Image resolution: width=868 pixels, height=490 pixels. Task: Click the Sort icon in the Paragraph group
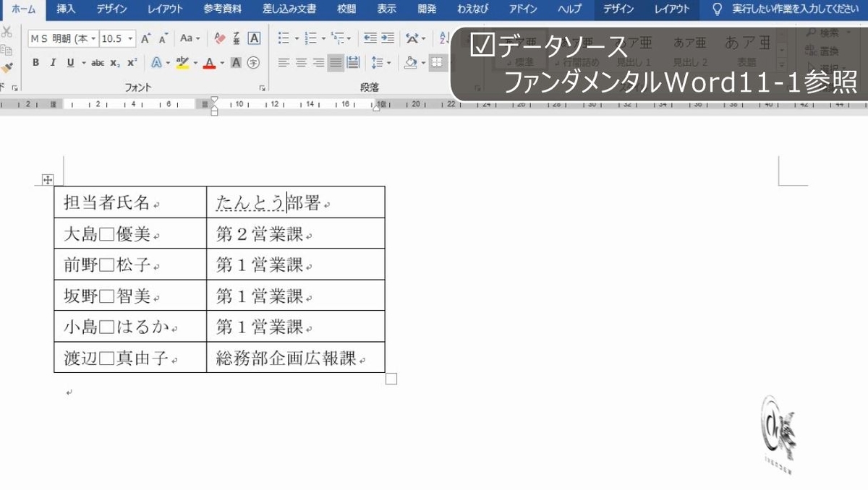tap(443, 38)
